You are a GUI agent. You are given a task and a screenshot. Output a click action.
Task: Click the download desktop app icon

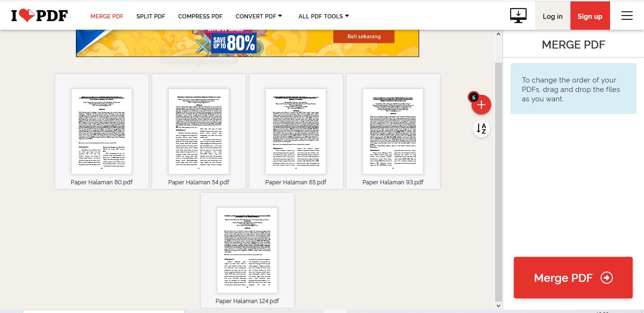pyautogui.click(x=518, y=16)
